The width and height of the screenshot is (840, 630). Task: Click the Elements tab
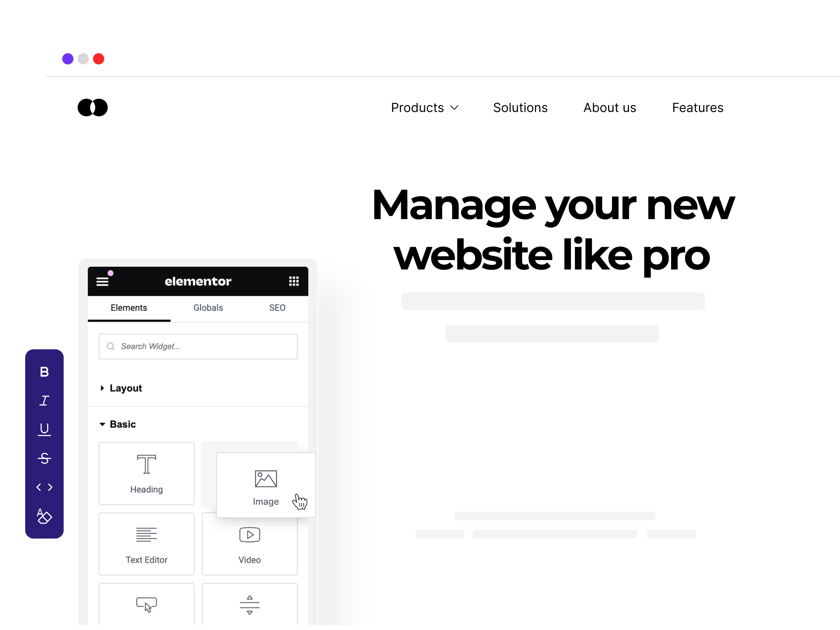[129, 307]
